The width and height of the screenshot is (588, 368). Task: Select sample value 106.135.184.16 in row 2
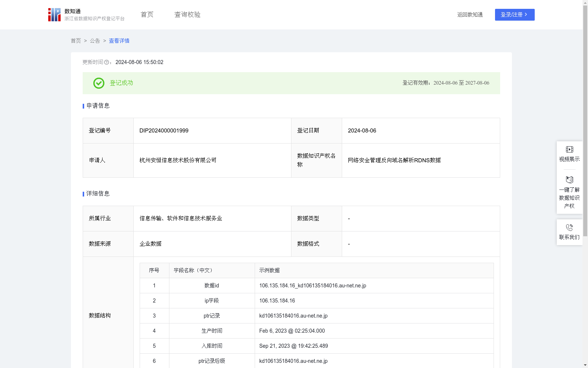click(277, 301)
